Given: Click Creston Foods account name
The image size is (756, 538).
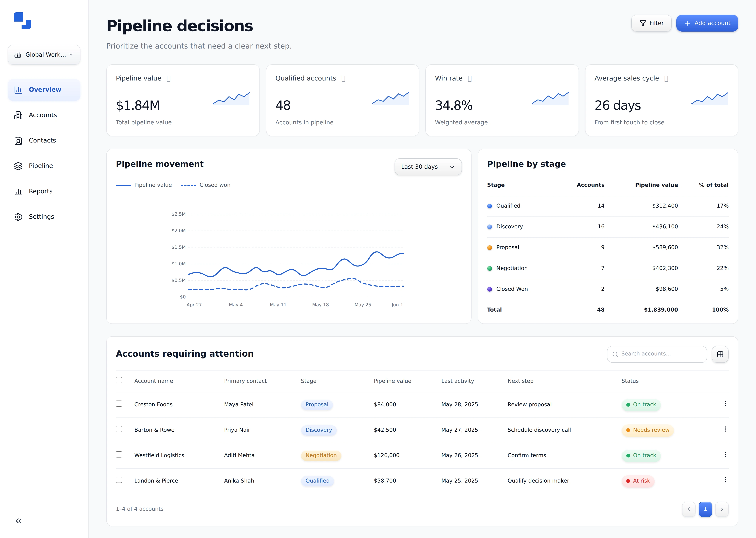Looking at the screenshot, I should click(153, 405).
